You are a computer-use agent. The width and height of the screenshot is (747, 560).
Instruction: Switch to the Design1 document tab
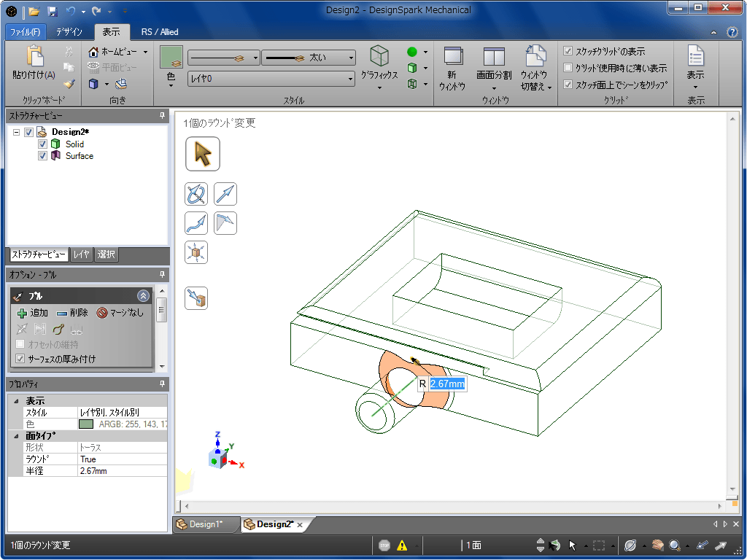pos(204,524)
